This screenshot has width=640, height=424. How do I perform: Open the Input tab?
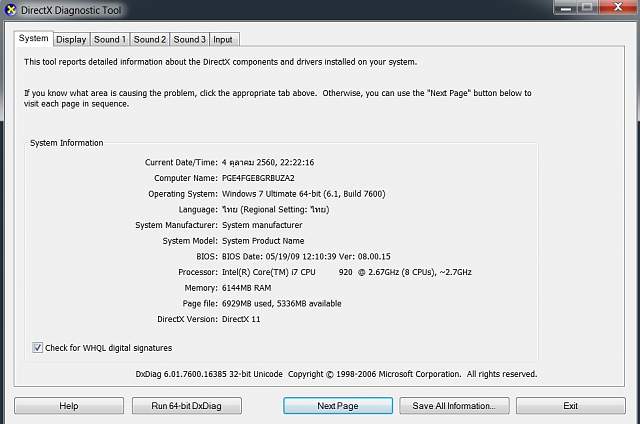point(223,40)
